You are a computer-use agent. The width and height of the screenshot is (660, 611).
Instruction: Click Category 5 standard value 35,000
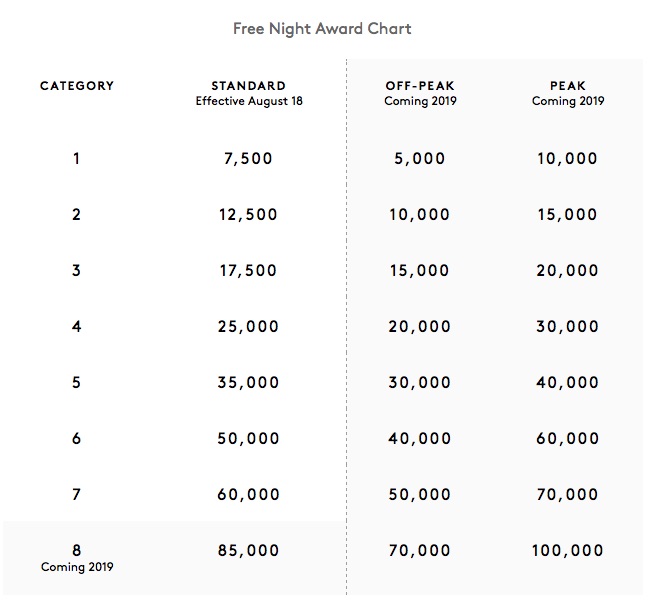click(x=248, y=382)
